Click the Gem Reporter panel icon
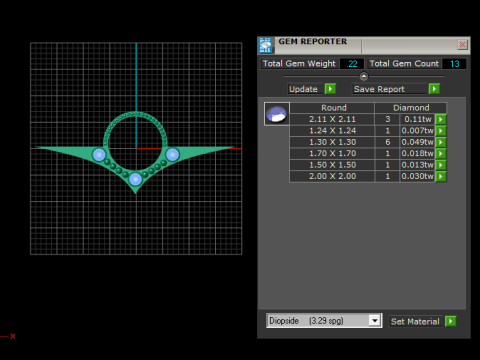 click(x=265, y=45)
